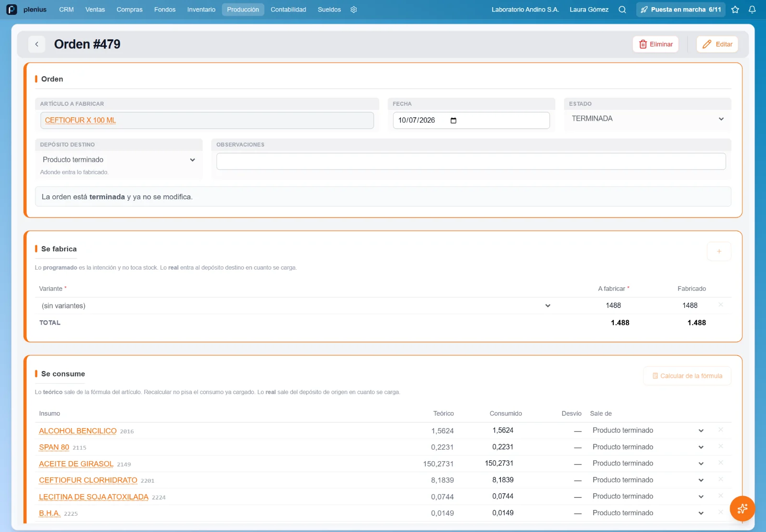Go to the Inventario menu
Screen dimensions: 766x532
tap(201, 10)
